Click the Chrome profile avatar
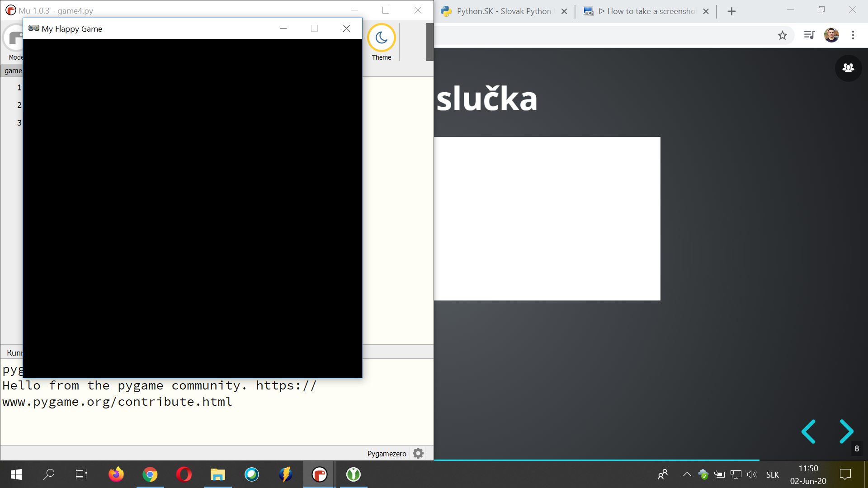 pos(831,35)
